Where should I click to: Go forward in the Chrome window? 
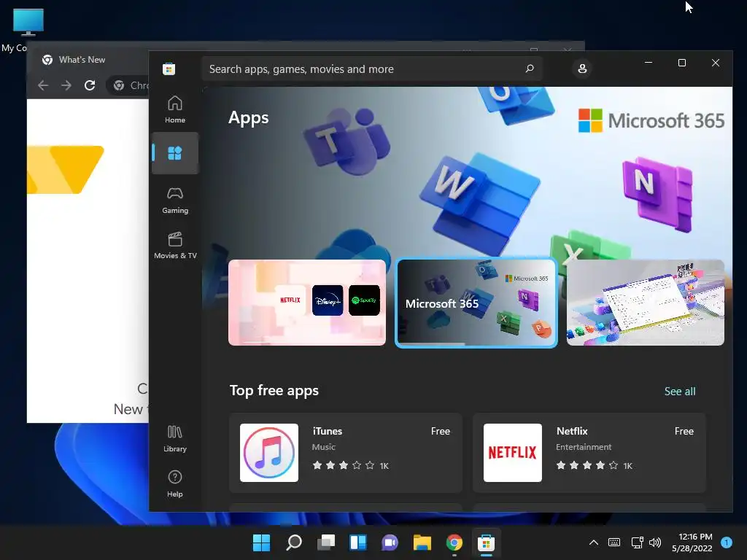tap(66, 85)
